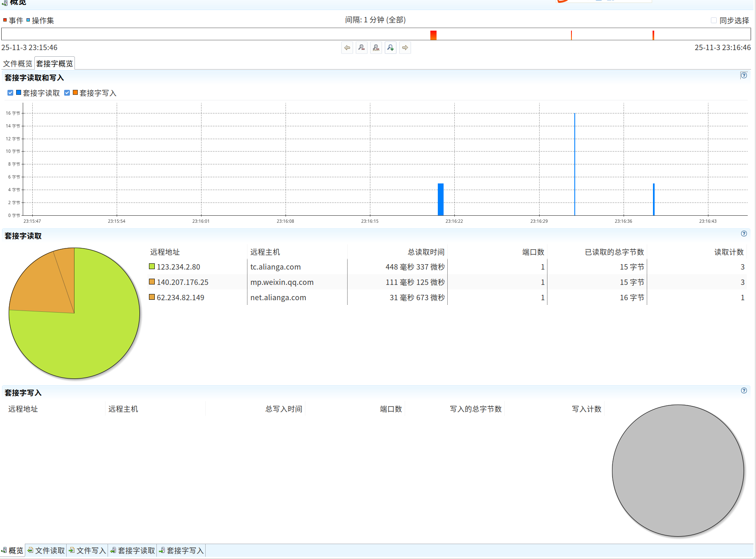The height and width of the screenshot is (559, 756).
Task: Uncheck the 套接字写入 chart series checkbox
Action: [67, 93]
